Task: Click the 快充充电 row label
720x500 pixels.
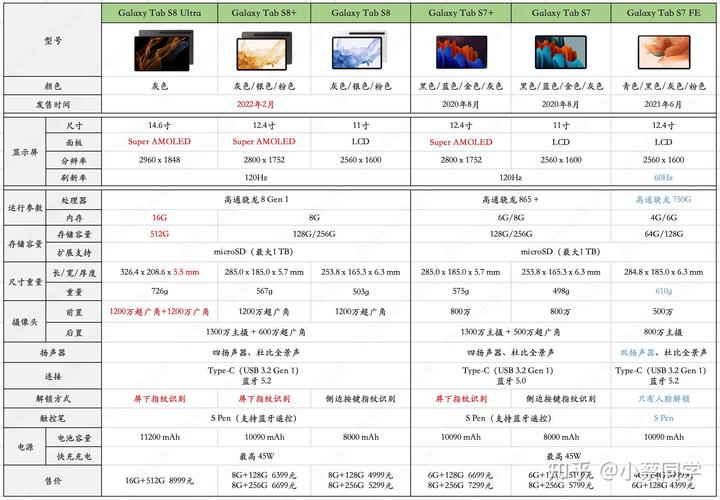Action: pyautogui.click(x=73, y=456)
